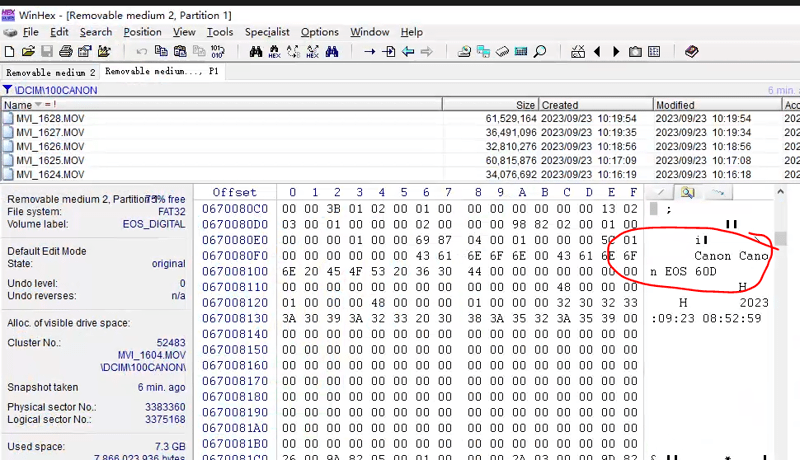
Task: Click the Help book icon
Action: pyautogui.click(x=692, y=51)
